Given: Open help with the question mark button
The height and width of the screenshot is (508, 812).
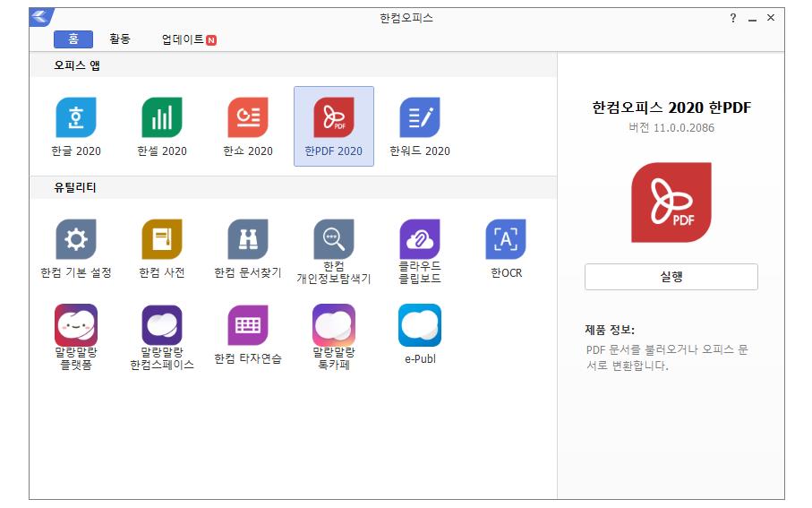Looking at the screenshot, I should tap(732, 18).
